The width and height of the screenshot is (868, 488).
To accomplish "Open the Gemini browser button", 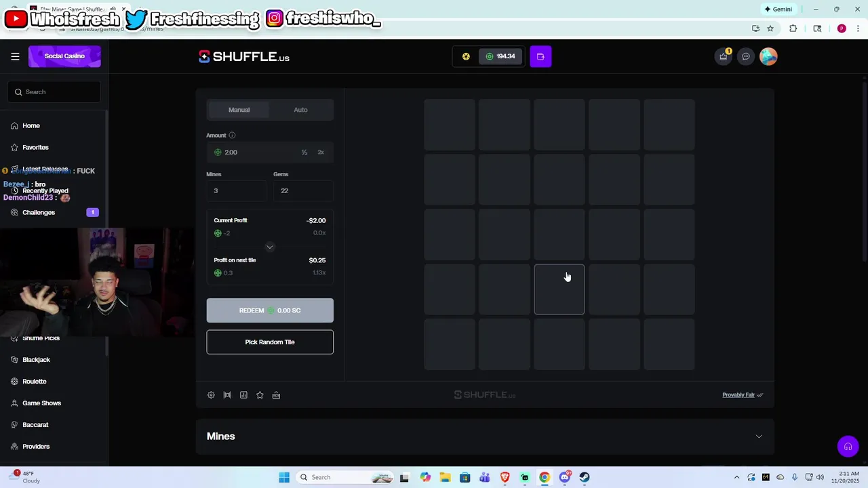I will tap(778, 9).
